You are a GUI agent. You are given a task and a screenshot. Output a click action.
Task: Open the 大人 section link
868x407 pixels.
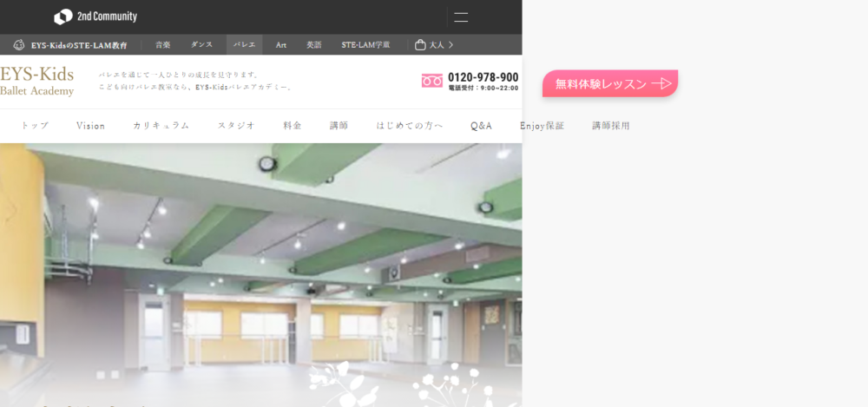coord(437,45)
